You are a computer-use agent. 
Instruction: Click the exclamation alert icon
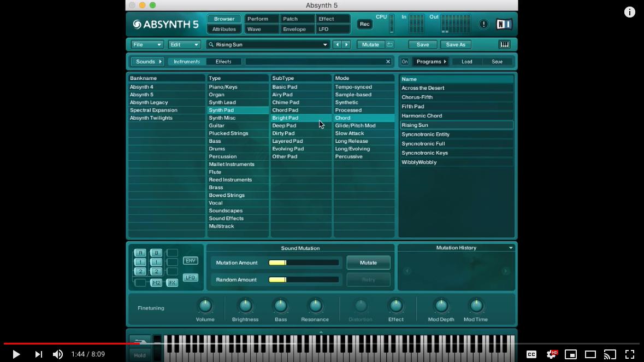click(483, 24)
